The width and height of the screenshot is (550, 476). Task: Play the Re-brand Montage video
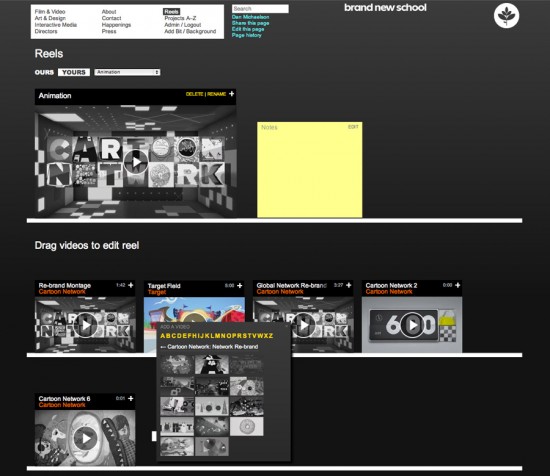click(x=85, y=325)
